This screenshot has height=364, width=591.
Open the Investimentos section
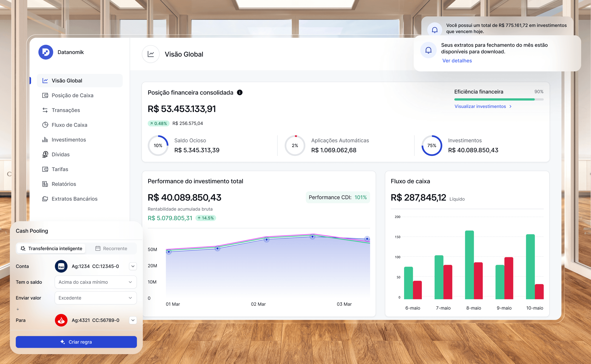[69, 140]
